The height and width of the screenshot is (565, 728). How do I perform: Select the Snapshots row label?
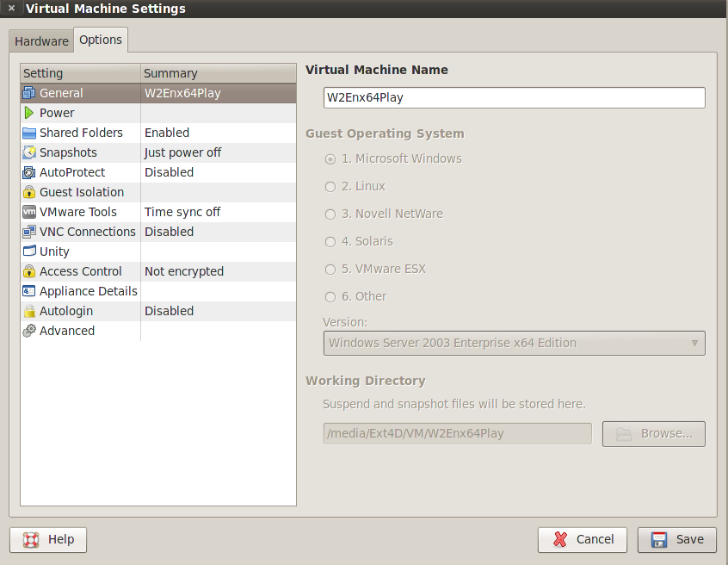click(68, 152)
